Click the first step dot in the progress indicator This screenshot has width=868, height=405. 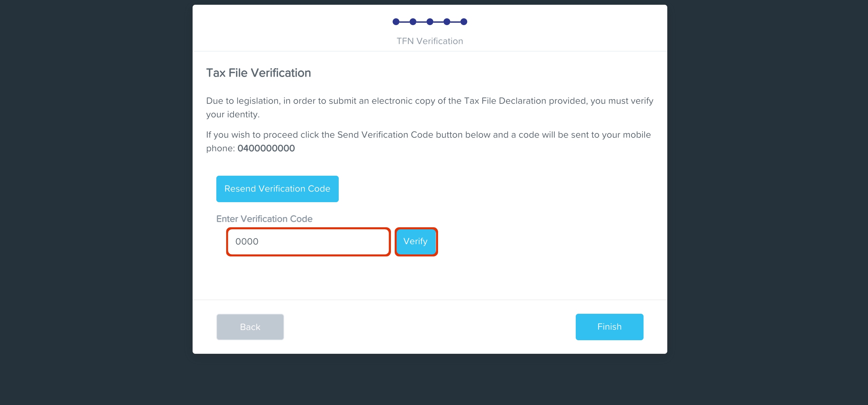[396, 22]
